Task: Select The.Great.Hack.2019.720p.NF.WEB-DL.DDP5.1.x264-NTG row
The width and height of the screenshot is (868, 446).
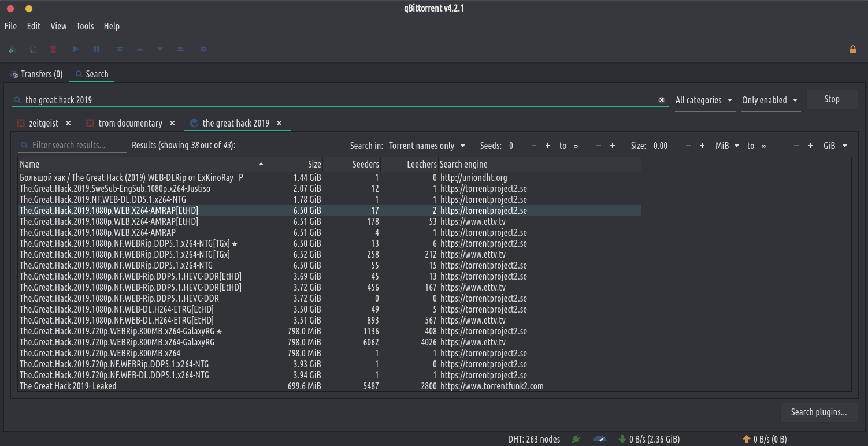Action: 329,376
